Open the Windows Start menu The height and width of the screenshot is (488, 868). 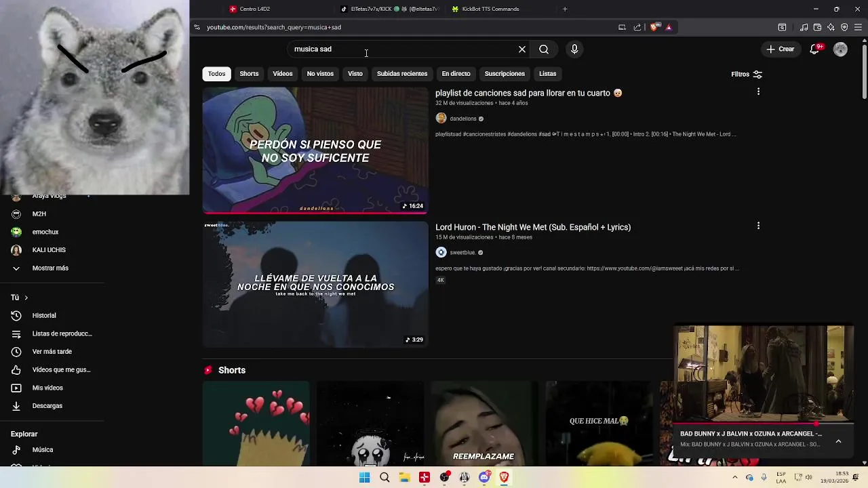pyautogui.click(x=364, y=477)
